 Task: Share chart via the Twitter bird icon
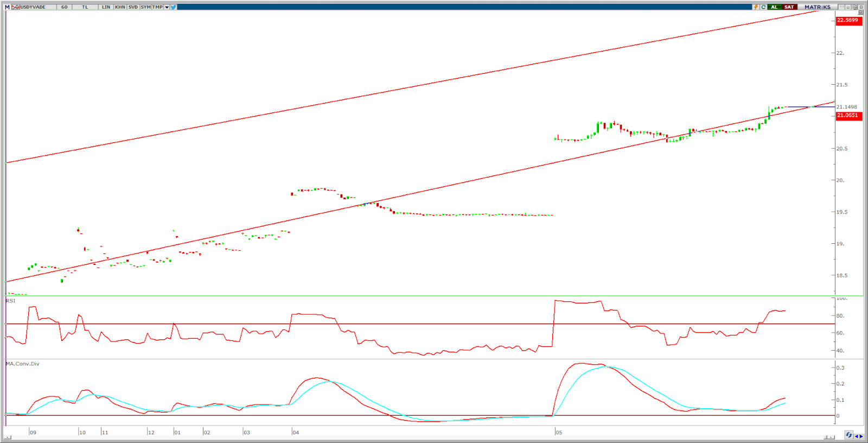[173, 7]
